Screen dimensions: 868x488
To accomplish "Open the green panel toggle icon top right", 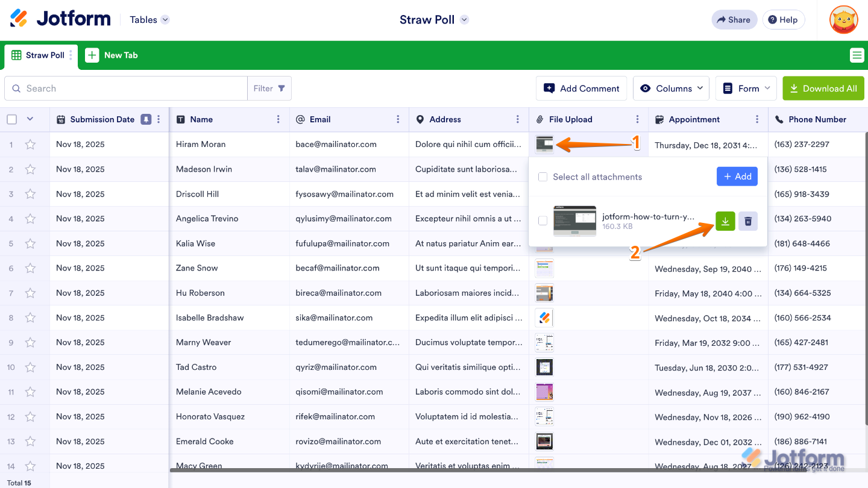I will [857, 55].
